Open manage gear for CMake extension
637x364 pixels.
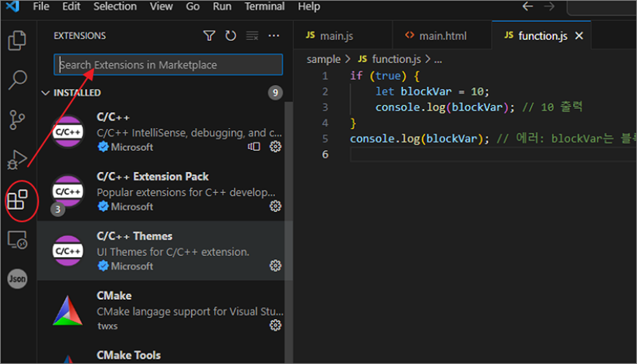pos(276,325)
